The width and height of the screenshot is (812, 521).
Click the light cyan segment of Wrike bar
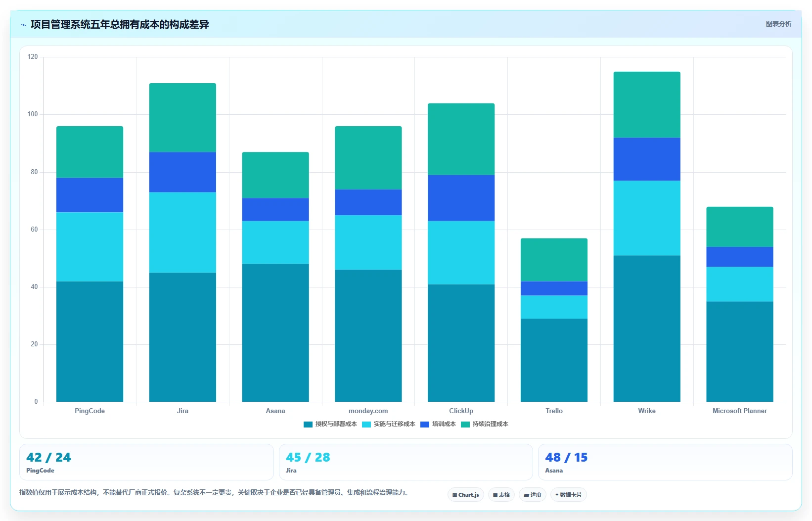[647, 218]
